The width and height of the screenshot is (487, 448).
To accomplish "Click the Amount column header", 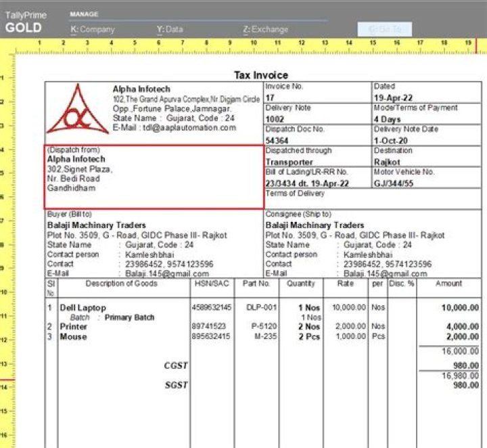I will coord(448,284).
